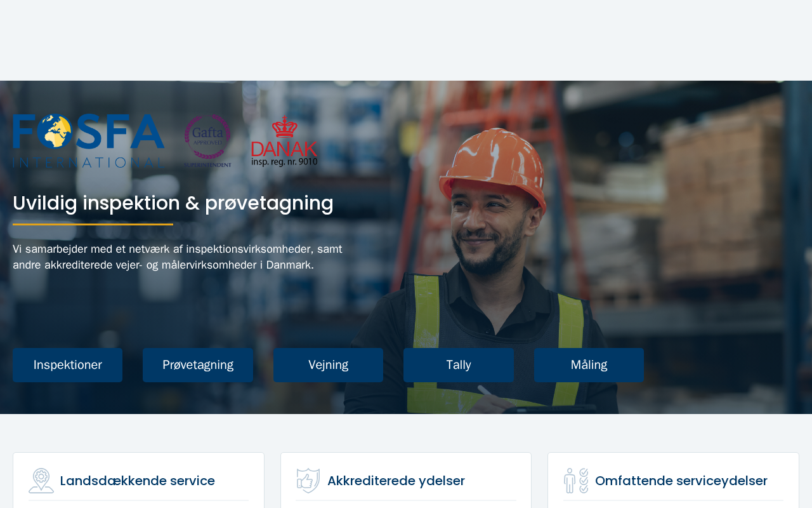The image size is (812, 508).
Task: Click the yellow underline below the headline
Action: [93, 224]
